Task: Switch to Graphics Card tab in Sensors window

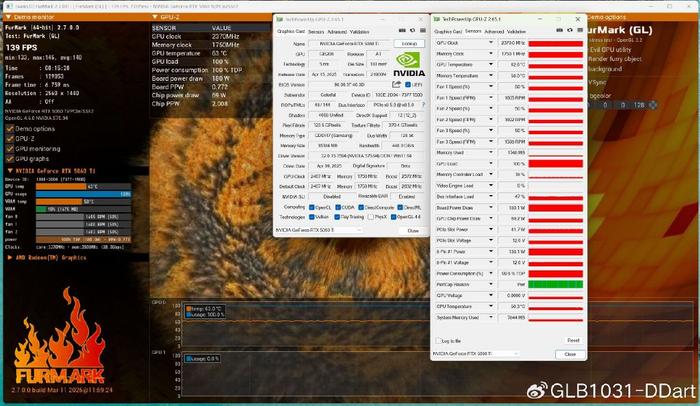Action: (x=448, y=32)
